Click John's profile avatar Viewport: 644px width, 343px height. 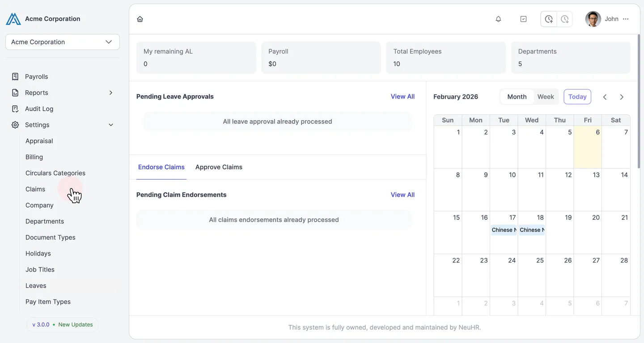point(593,19)
